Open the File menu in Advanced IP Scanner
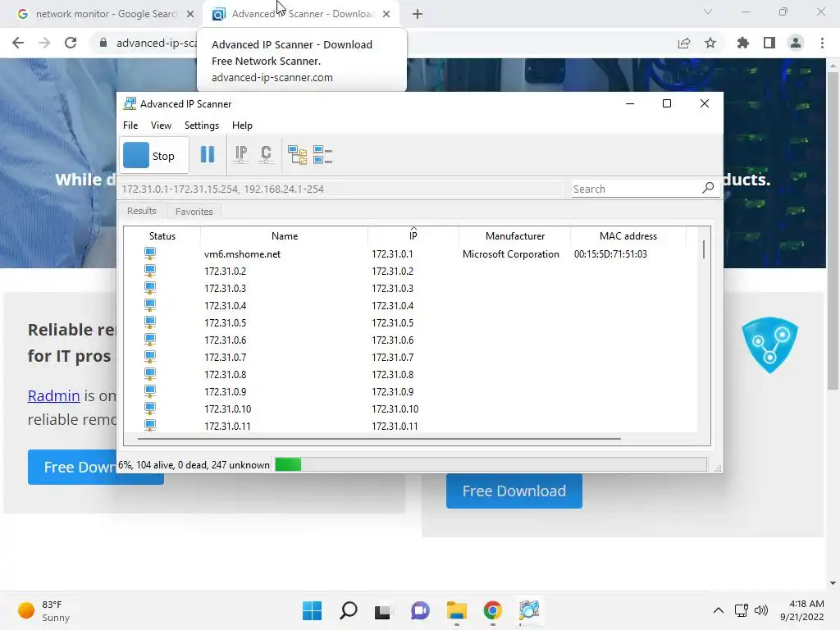This screenshot has height=630, width=840. tap(130, 126)
